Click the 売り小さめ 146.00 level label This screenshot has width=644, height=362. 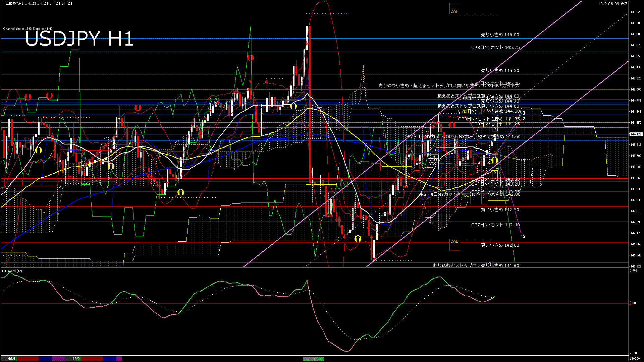pos(500,35)
